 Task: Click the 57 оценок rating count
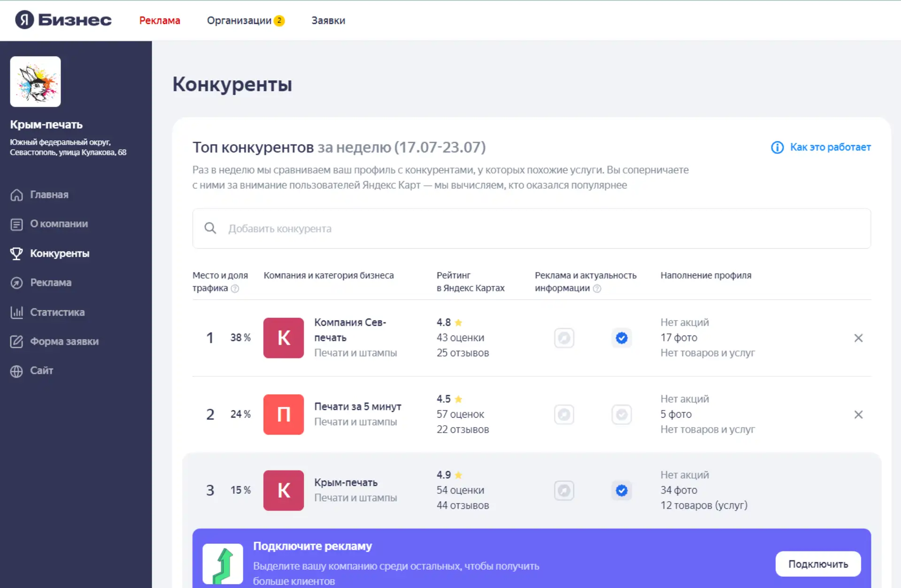(461, 414)
